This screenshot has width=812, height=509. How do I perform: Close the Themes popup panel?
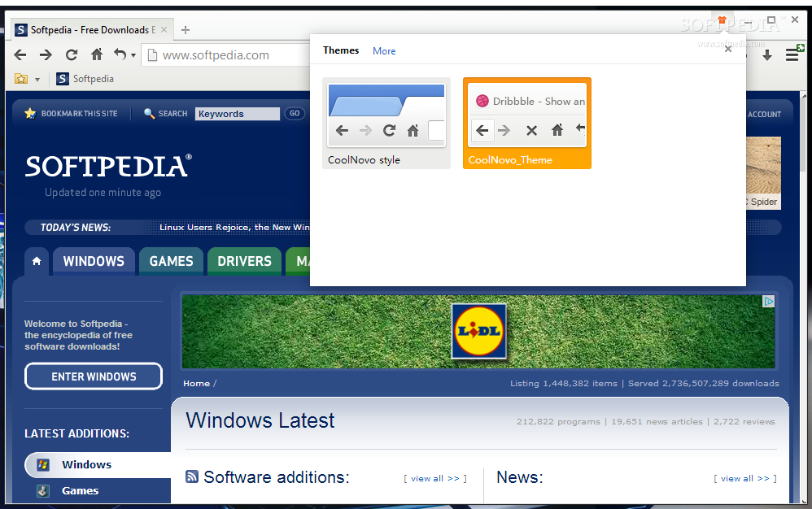728,49
